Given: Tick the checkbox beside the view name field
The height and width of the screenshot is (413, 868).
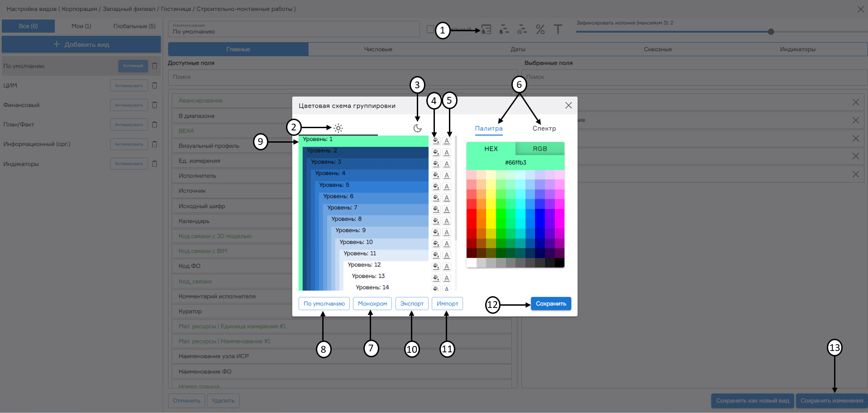Looking at the screenshot, I should (x=430, y=30).
